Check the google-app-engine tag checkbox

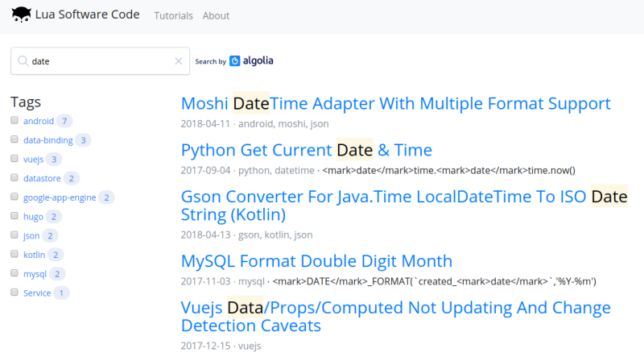coord(14,197)
